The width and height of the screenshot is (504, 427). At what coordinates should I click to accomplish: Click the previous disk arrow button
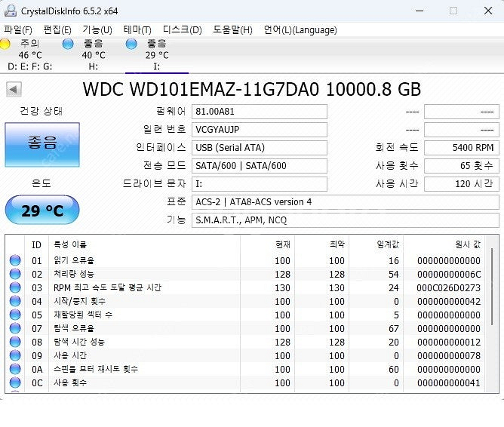tap(14, 89)
